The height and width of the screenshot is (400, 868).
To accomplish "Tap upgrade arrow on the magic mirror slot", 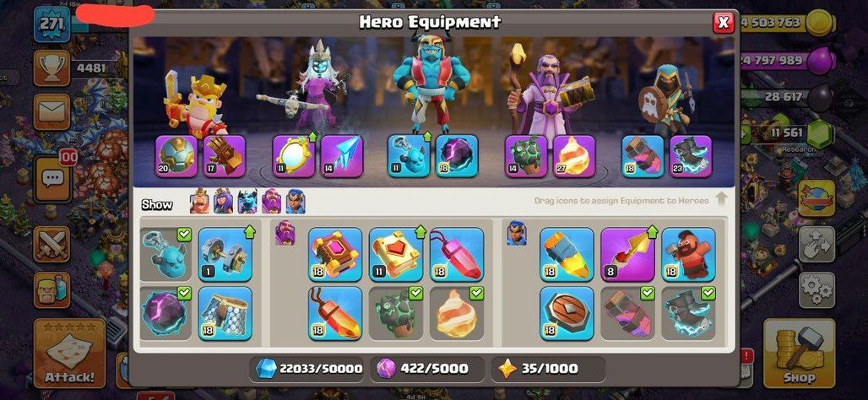I will (312, 137).
